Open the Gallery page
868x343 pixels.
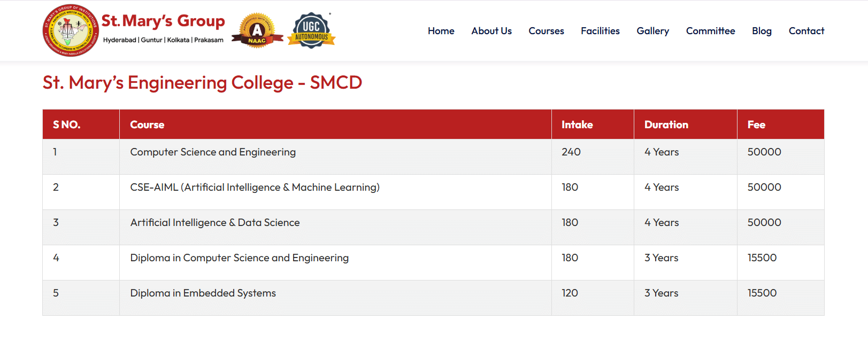click(652, 31)
